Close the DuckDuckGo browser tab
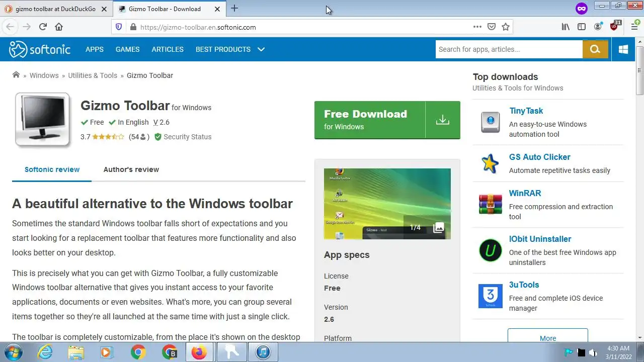This screenshot has width=644, height=362. [104, 9]
